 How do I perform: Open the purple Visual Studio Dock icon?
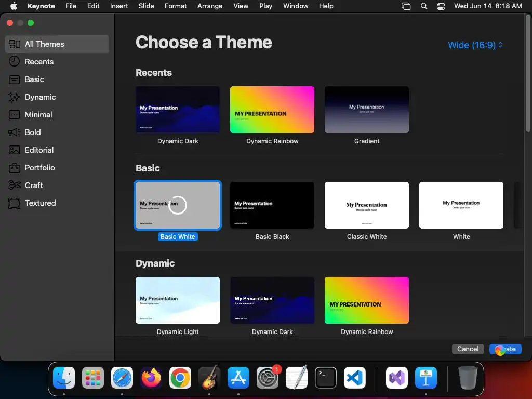click(x=397, y=378)
